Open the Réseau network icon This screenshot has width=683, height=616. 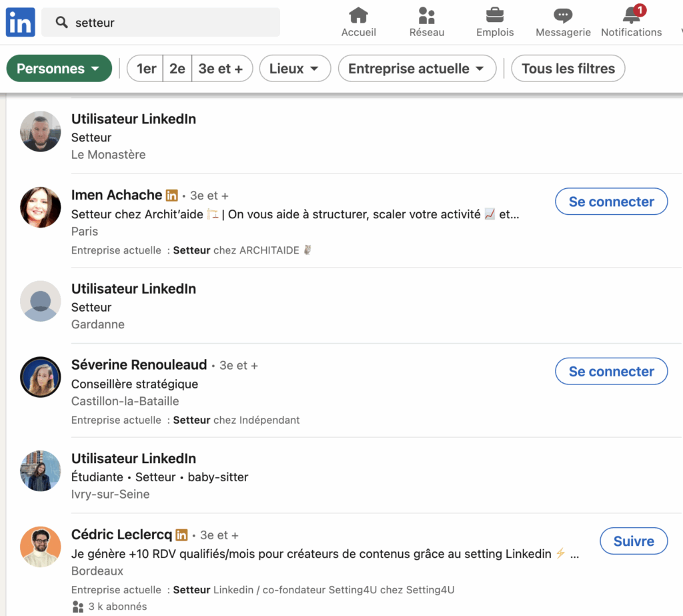pos(426,16)
